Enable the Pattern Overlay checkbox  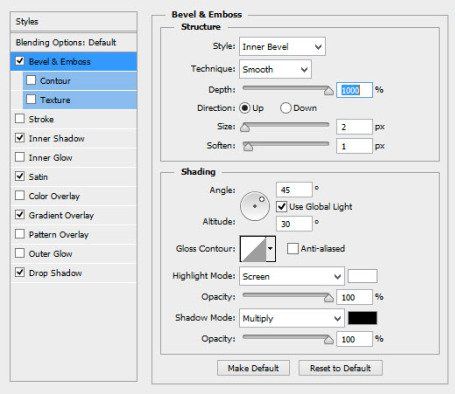pyautogui.click(x=20, y=234)
